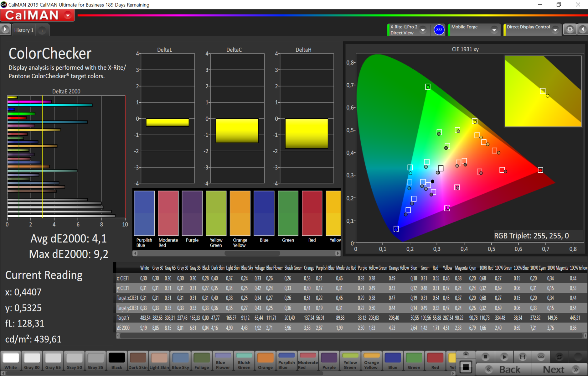Image resolution: width=588 pixels, height=376 pixels.
Task: Go Back to previous workflow page
Action: (504, 369)
